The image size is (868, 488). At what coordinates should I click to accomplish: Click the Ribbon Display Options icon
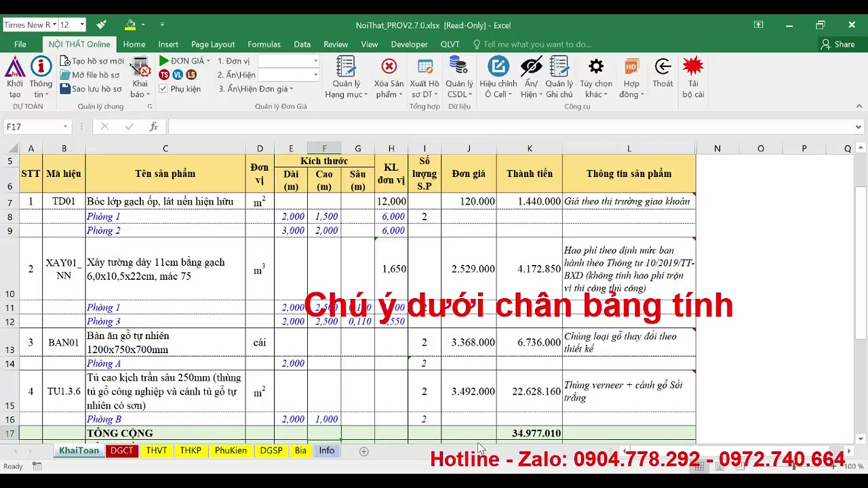click(758, 25)
